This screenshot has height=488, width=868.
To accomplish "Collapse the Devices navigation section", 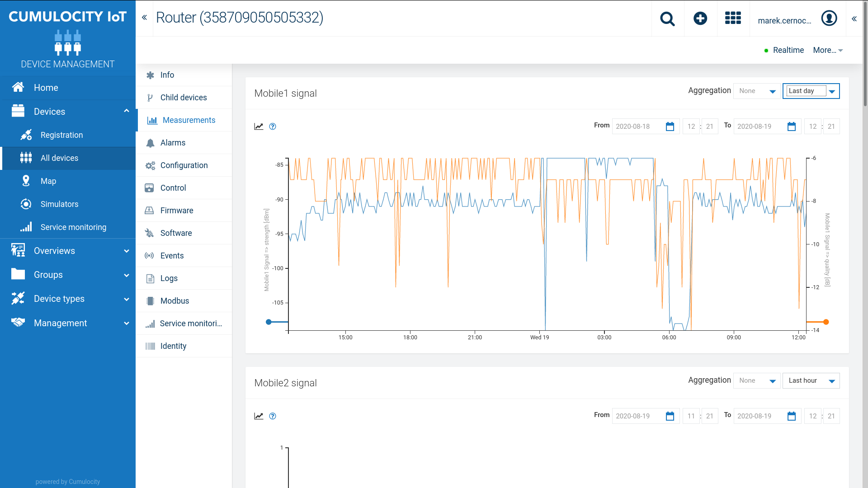I will [127, 111].
